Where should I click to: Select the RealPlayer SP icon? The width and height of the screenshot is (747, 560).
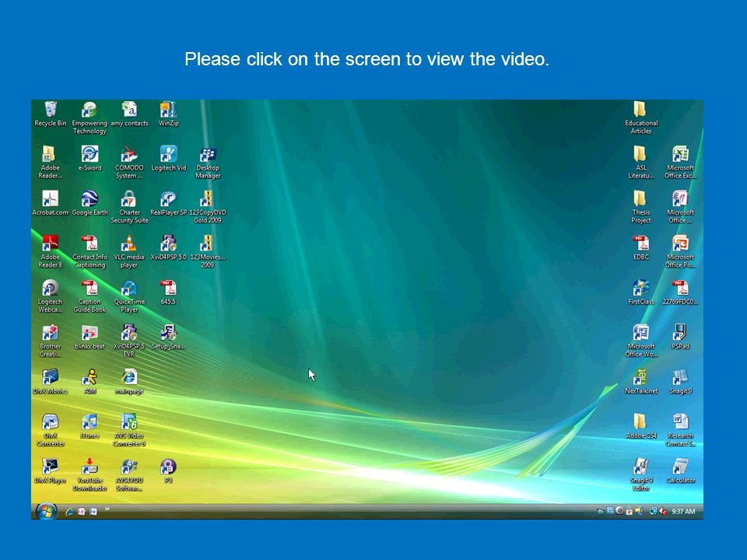(169, 203)
